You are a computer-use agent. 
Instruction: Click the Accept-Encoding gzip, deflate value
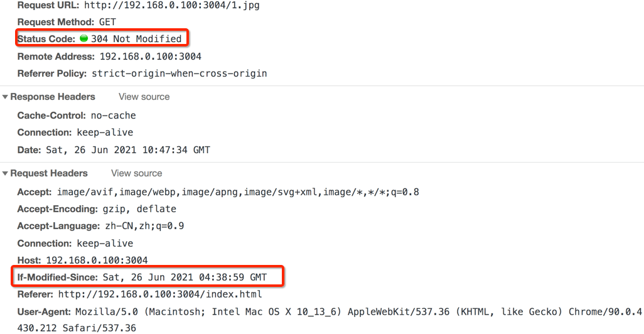(139, 209)
